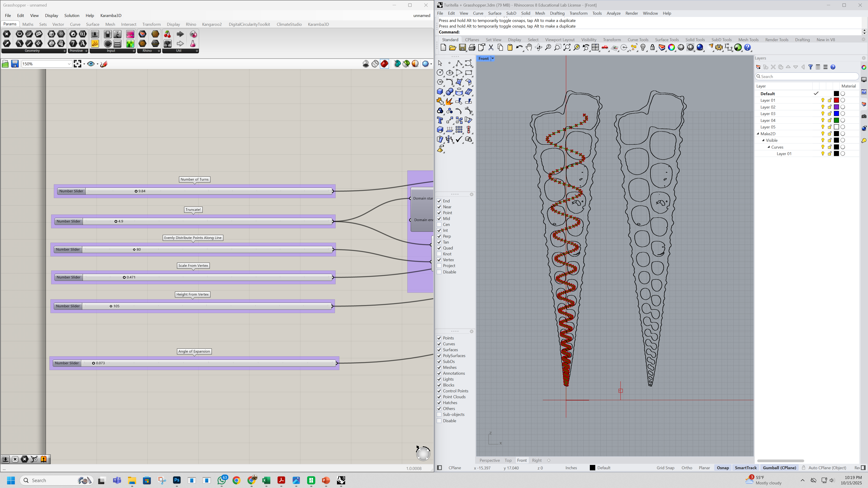Image resolution: width=868 pixels, height=488 pixels.
Task: Uncheck the Point Clouds filter checkbox
Action: tap(439, 397)
